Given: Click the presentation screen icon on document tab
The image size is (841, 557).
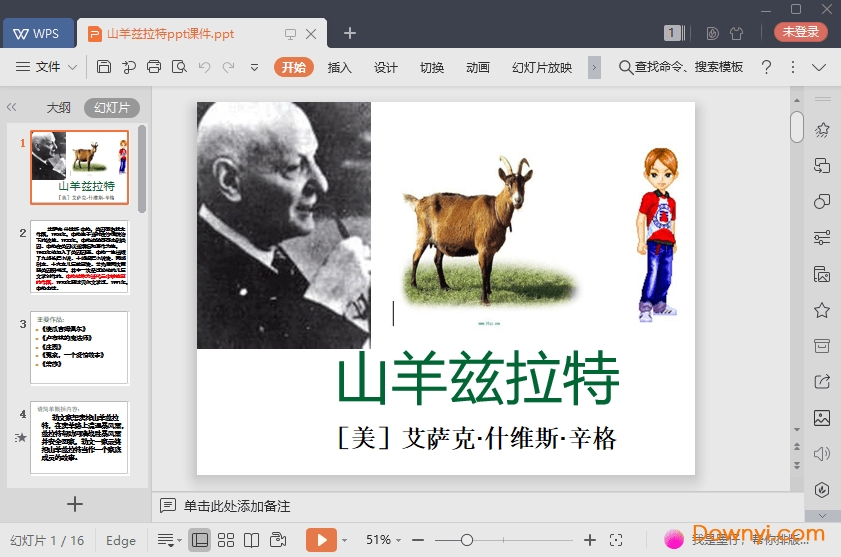Looking at the screenshot, I should (290, 34).
